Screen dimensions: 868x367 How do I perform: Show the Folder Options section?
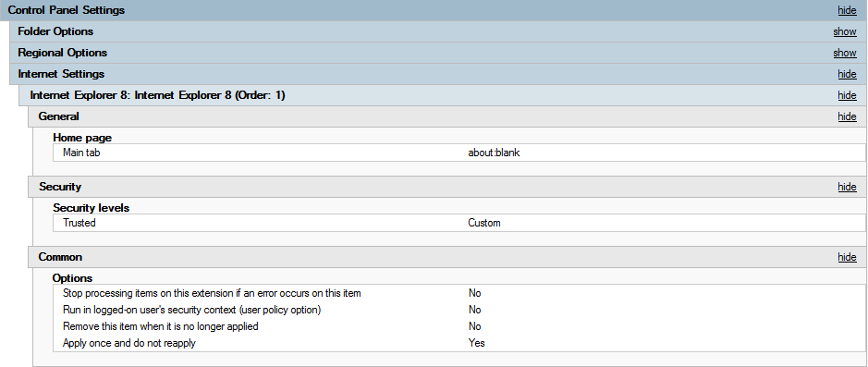[x=845, y=31]
